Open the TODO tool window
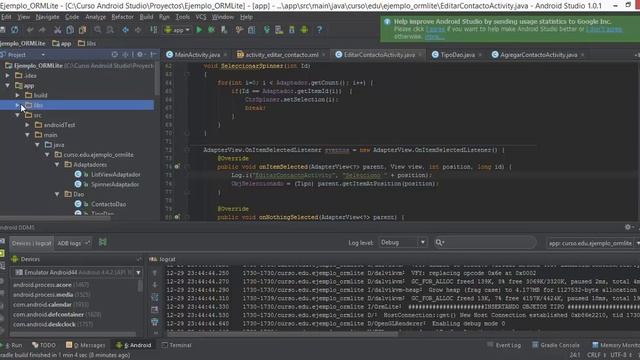The image size is (640, 360). (x=44, y=345)
